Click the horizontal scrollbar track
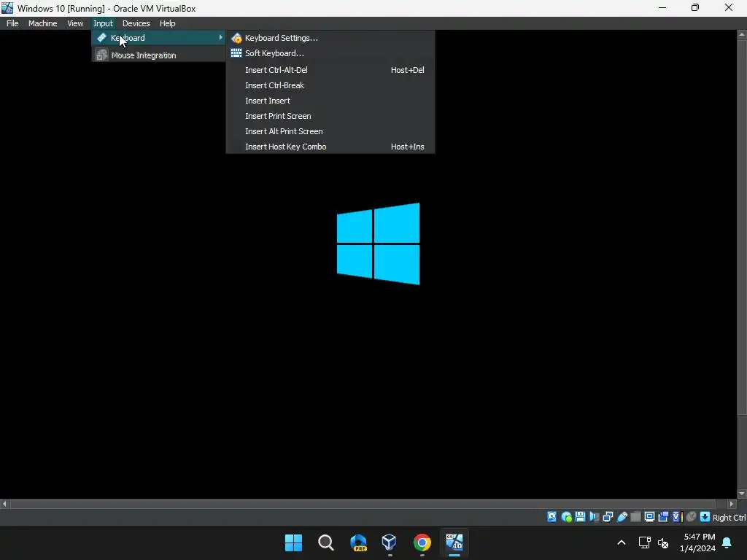 coord(363,503)
